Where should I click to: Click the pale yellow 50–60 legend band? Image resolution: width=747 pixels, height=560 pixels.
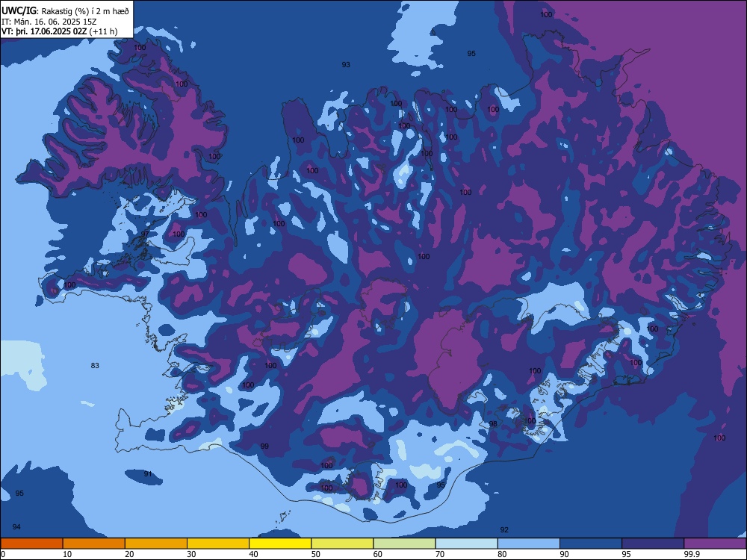(343, 544)
